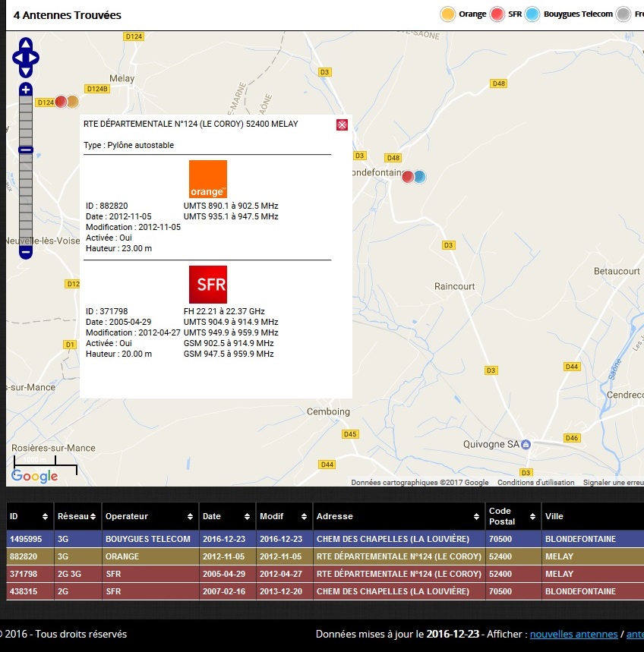Click the Ville column header
The width and height of the screenshot is (644, 652).
click(x=592, y=516)
